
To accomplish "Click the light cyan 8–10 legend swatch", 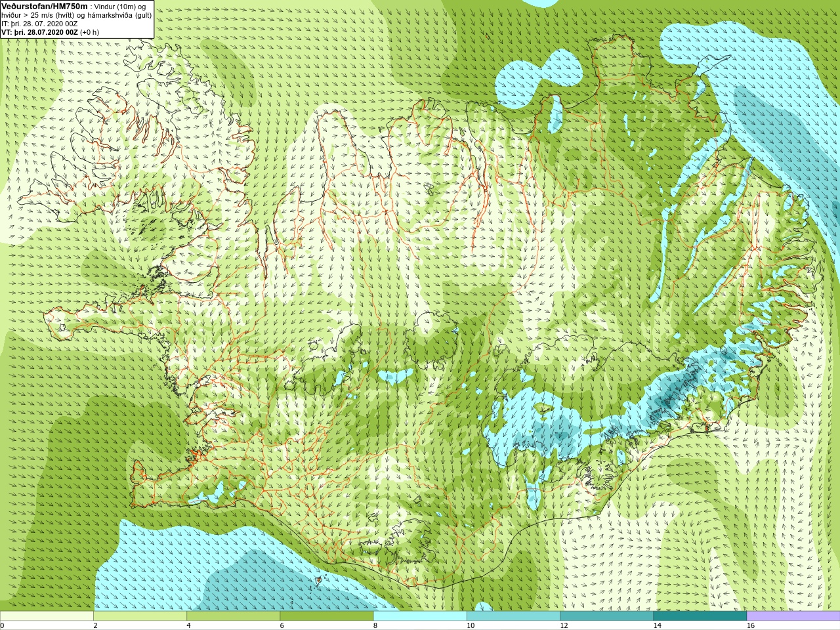I will 420,616.
